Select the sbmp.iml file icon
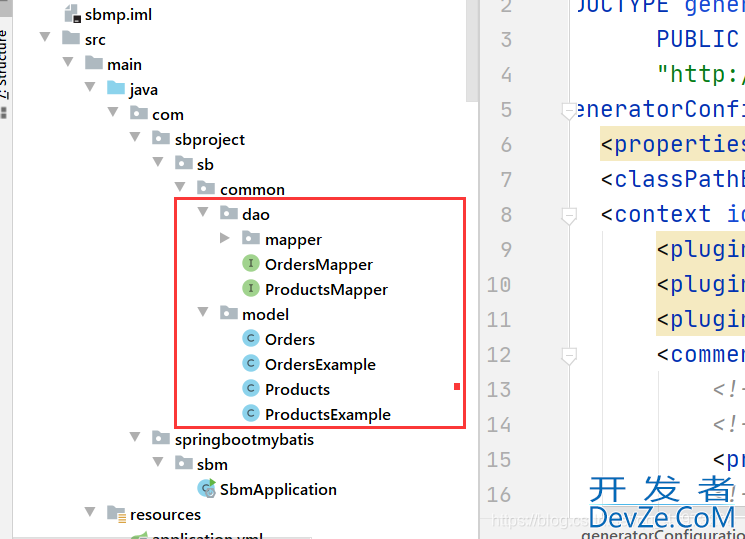This screenshot has width=745, height=539. [x=73, y=14]
